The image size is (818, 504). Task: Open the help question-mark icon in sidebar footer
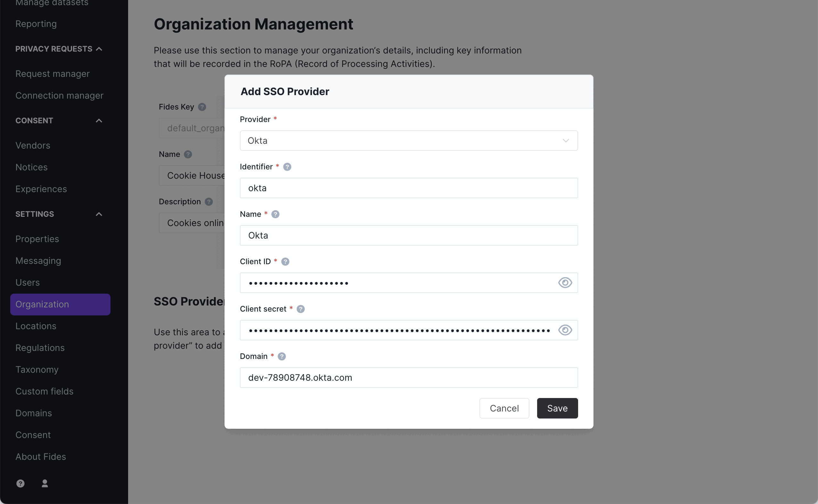pos(20,483)
